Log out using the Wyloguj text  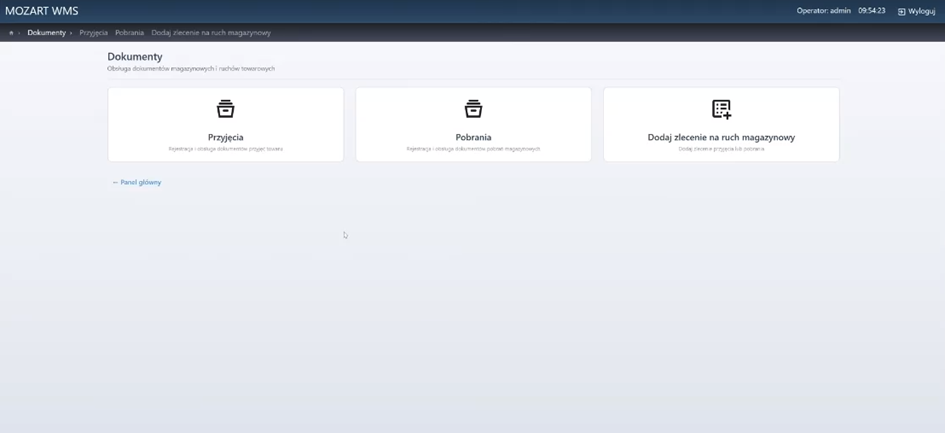tap(921, 11)
